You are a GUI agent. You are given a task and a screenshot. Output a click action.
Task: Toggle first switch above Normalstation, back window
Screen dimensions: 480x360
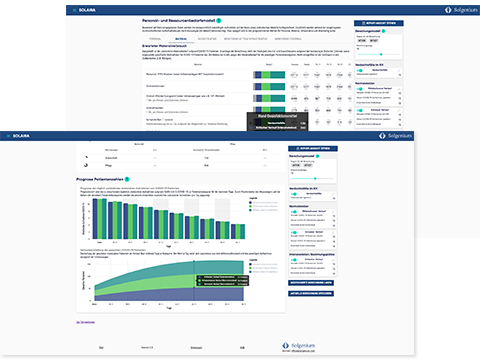[360, 71]
